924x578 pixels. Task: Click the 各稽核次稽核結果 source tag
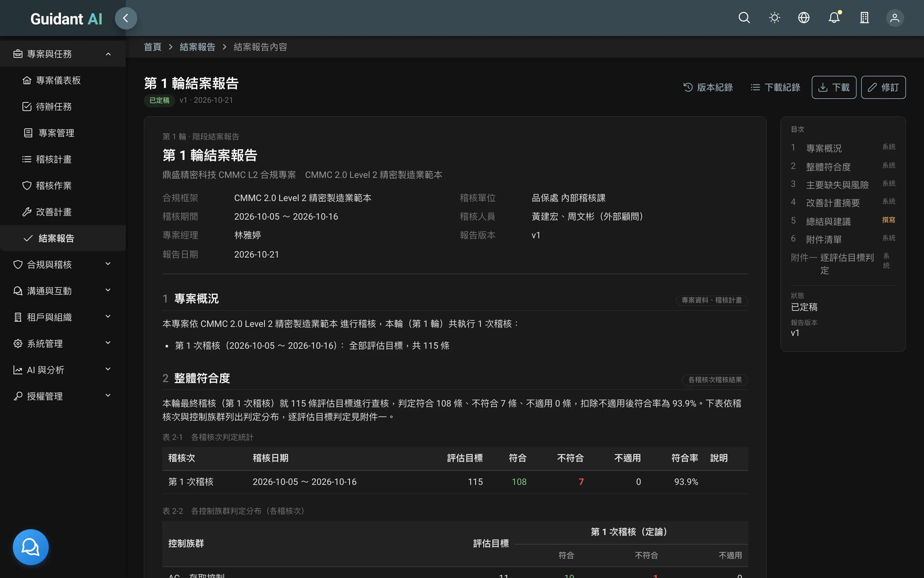(x=715, y=380)
